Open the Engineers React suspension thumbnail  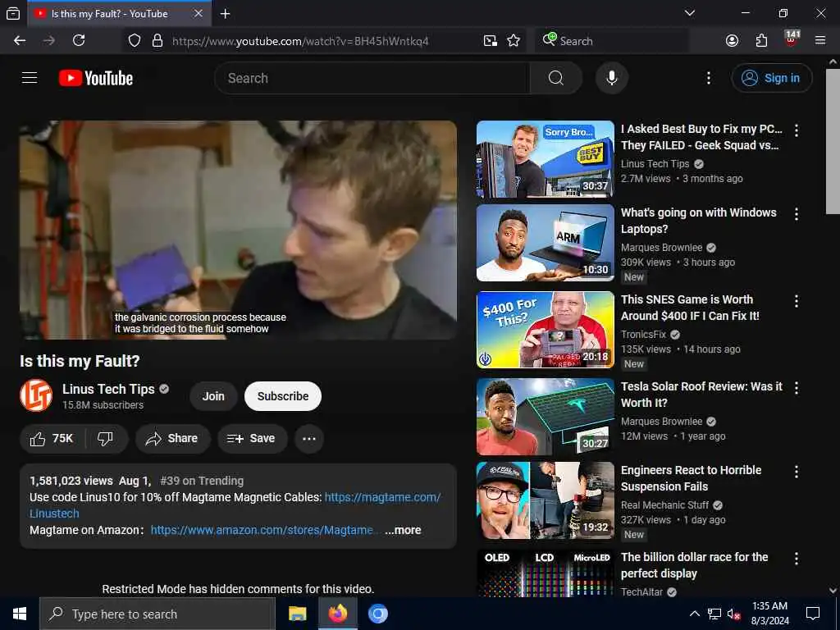coord(546,500)
